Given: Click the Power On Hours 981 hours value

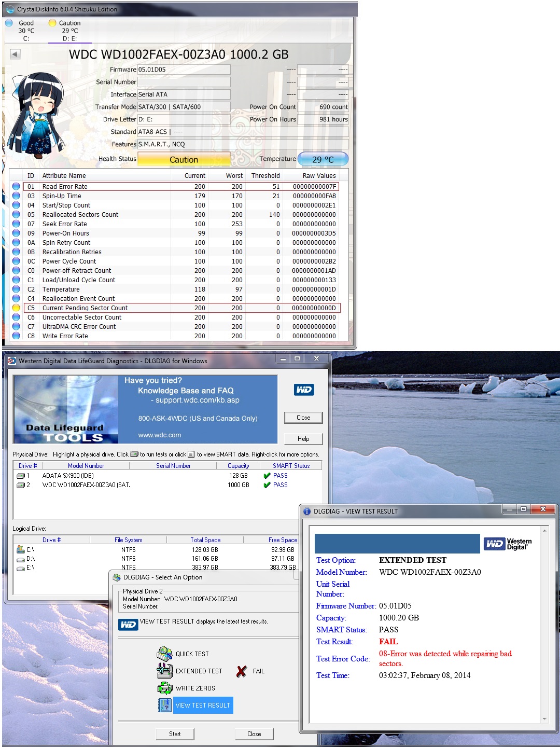Looking at the screenshot, I should click(324, 119).
